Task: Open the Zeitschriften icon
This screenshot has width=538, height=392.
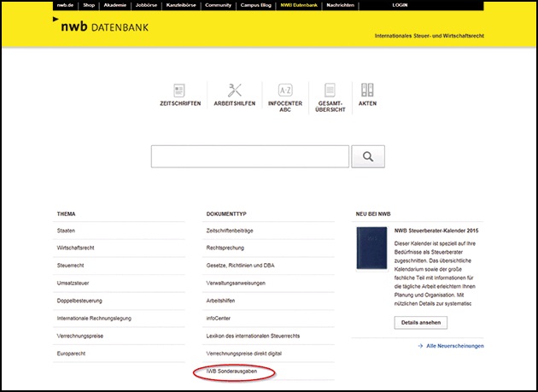Action: (179, 91)
